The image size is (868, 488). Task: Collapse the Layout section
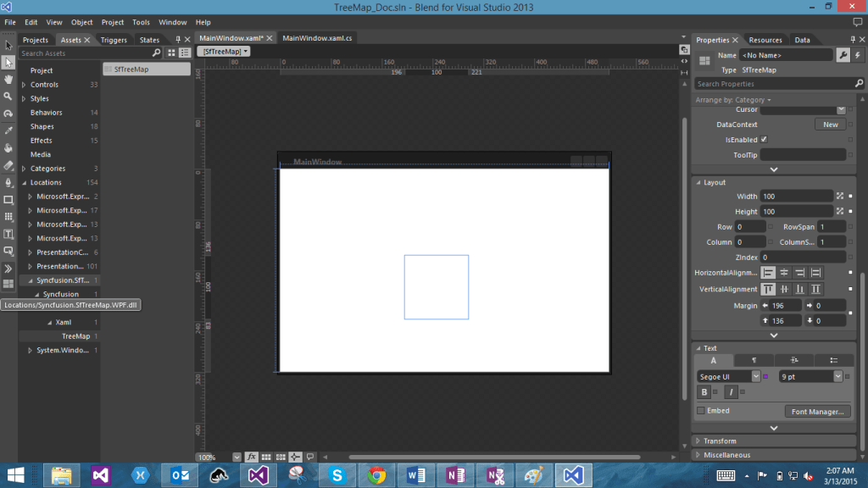tap(698, 183)
